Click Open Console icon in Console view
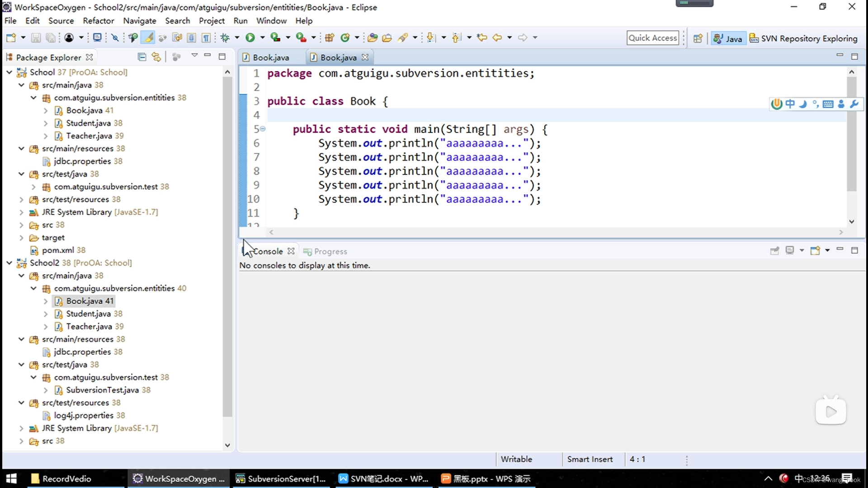Viewport: 868px width, 488px height. 815,251
